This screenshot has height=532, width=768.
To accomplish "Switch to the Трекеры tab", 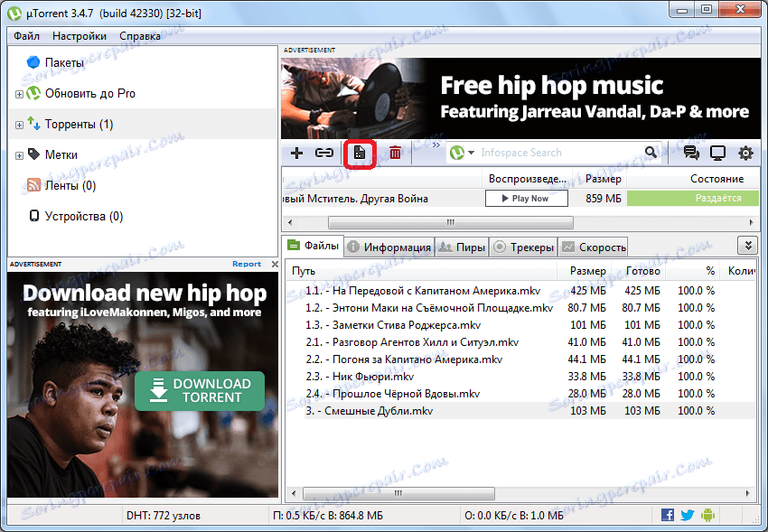I will tap(523, 247).
